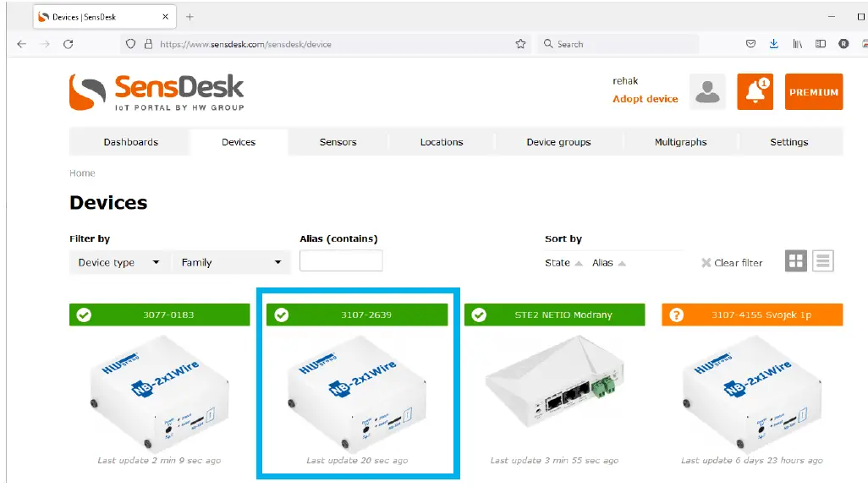Click the browser Search box
The image size is (868, 498).
click(x=618, y=44)
